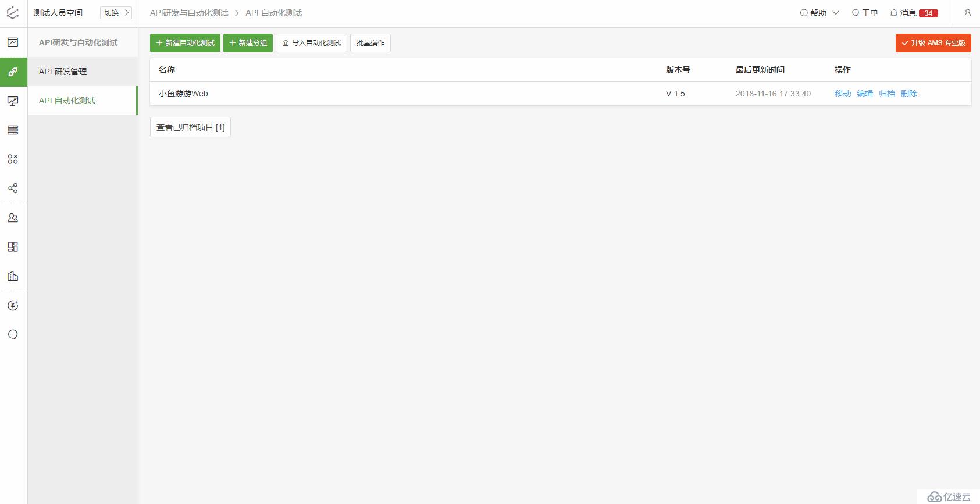Viewport: 980px width, 504px height.
Task: Click the 新建分组 button
Action: (248, 43)
